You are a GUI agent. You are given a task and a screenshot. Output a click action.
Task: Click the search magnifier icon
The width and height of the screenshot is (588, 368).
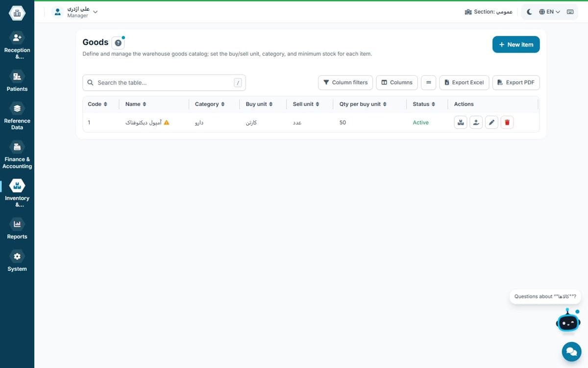click(x=90, y=82)
